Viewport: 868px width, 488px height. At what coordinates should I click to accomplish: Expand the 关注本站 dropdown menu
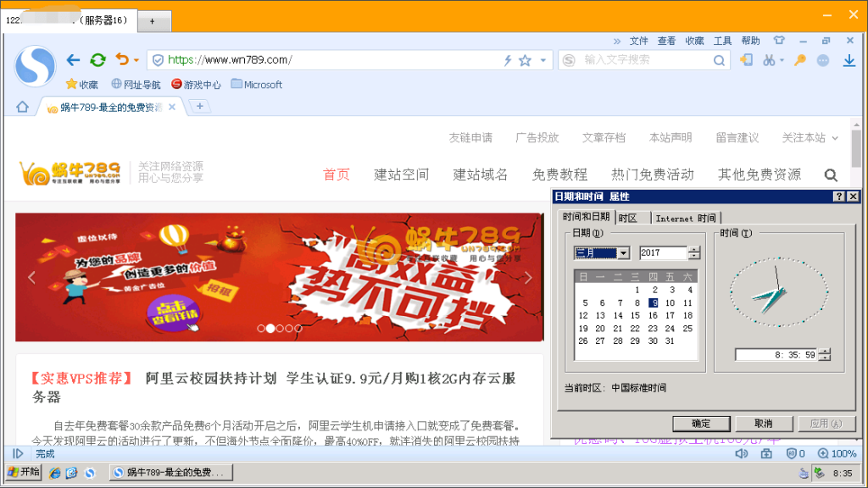click(x=835, y=138)
